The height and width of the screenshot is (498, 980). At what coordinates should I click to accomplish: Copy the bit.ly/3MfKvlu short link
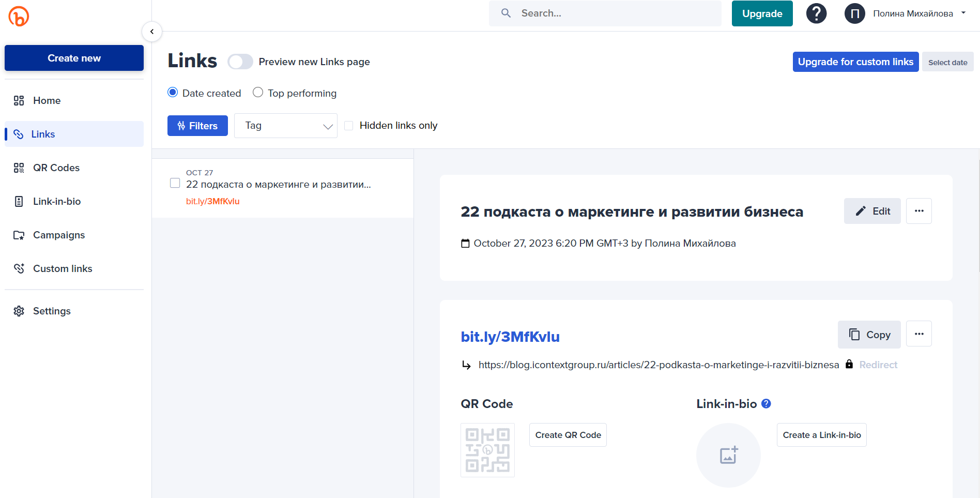click(869, 335)
